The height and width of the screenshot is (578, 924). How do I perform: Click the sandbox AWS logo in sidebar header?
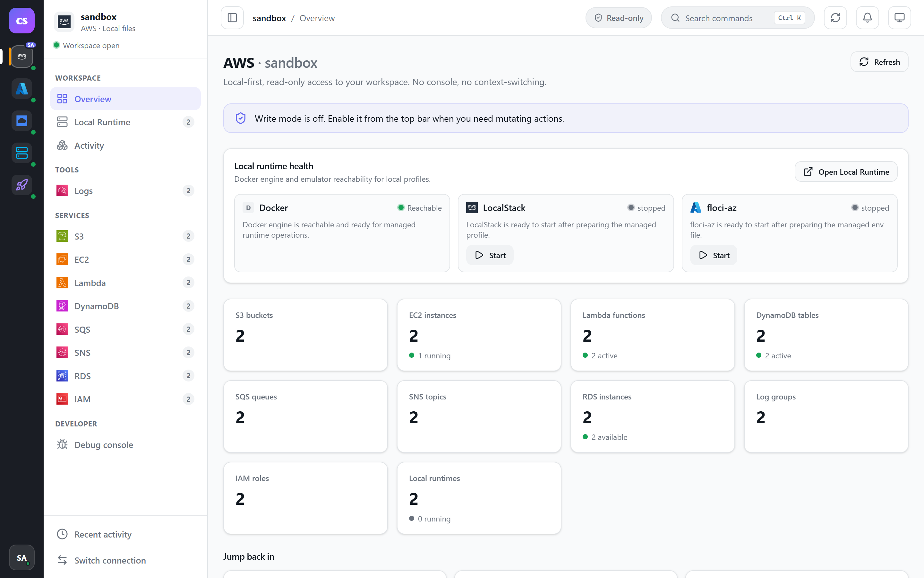click(x=64, y=22)
